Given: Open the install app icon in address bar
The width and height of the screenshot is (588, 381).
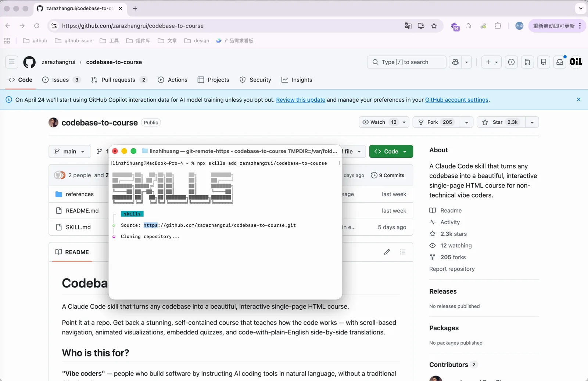Looking at the screenshot, I should pyautogui.click(x=421, y=26).
